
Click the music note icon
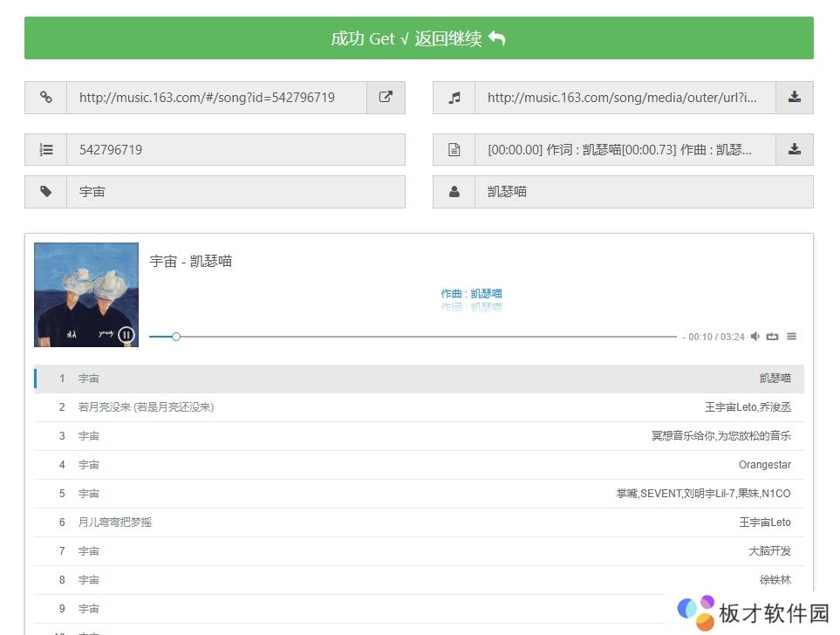coord(454,98)
